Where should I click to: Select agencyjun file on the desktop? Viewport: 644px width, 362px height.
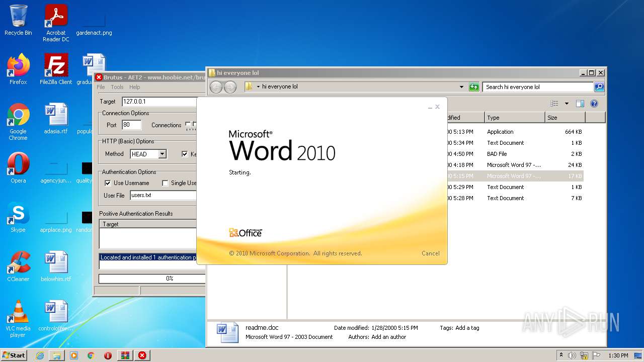[x=56, y=171]
